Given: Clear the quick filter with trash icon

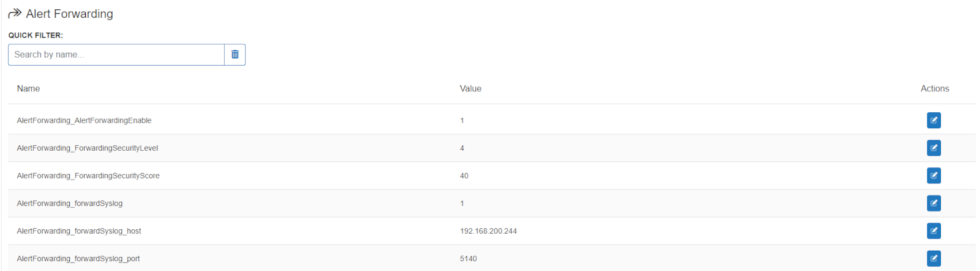Looking at the screenshot, I should [x=235, y=55].
